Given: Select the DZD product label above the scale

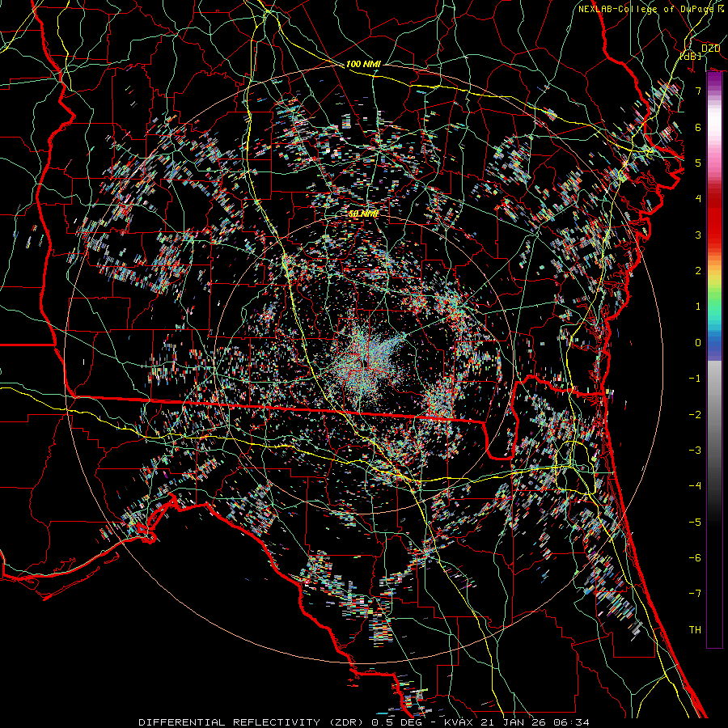Looking at the screenshot, I should (x=710, y=49).
